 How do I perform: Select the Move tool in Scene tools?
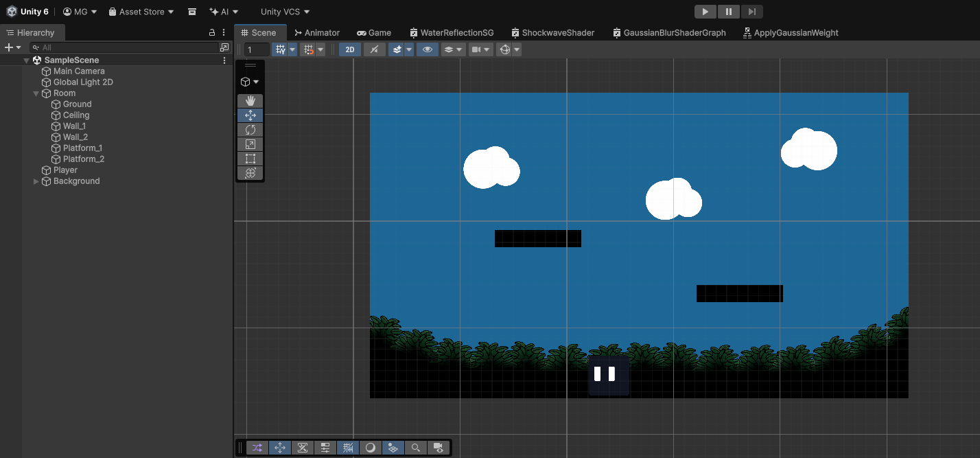pos(250,115)
